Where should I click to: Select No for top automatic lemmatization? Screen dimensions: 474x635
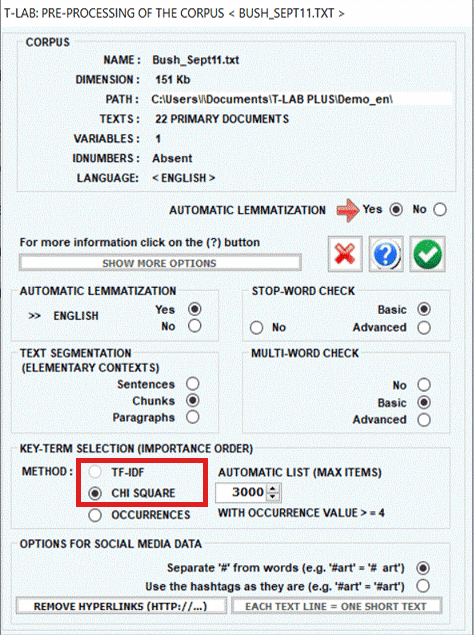tap(440, 209)
